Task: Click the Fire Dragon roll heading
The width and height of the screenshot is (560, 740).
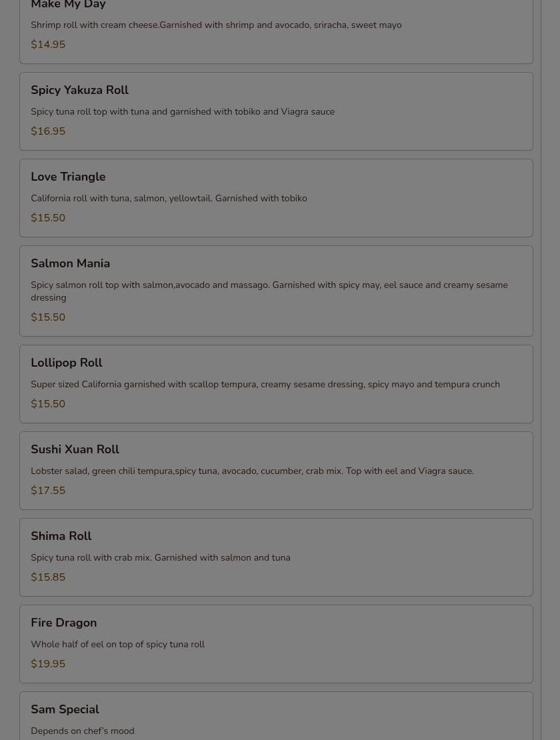Action: tap(63, 623)
